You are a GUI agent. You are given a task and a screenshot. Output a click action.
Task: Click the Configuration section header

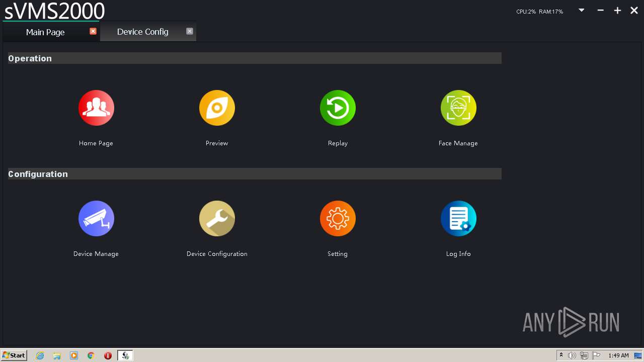(255, 174)
